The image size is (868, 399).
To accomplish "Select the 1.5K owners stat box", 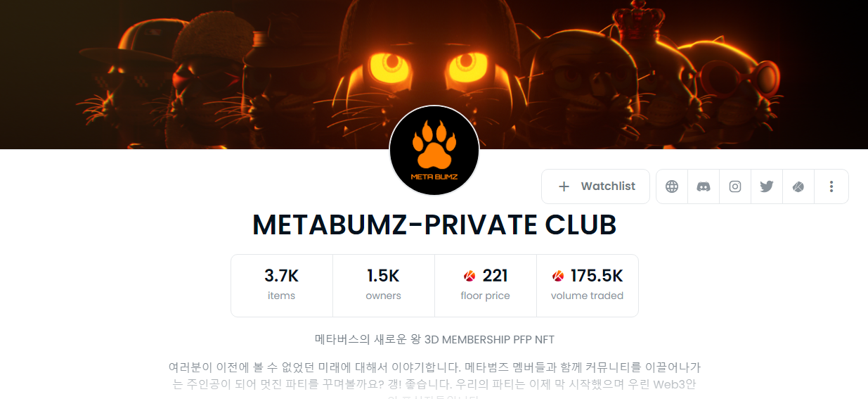I will tap(384, 286).
